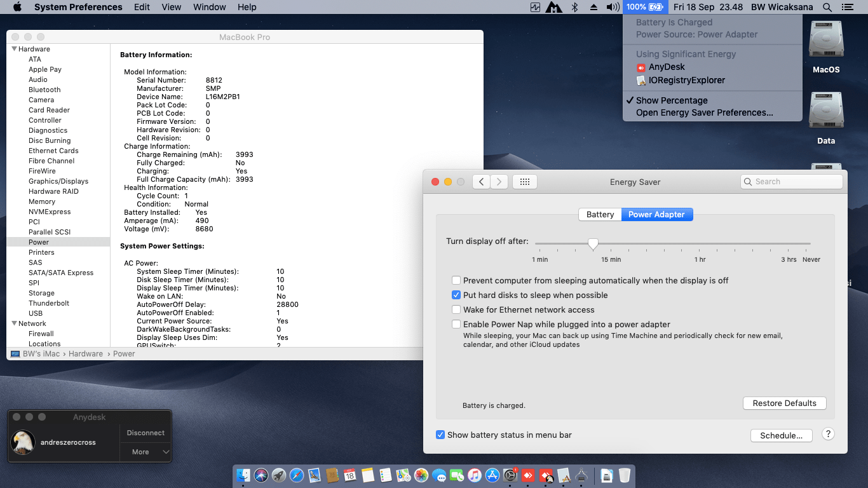
Task: Select Bluetooth in System Information sidebar
Action: (44, 90)
